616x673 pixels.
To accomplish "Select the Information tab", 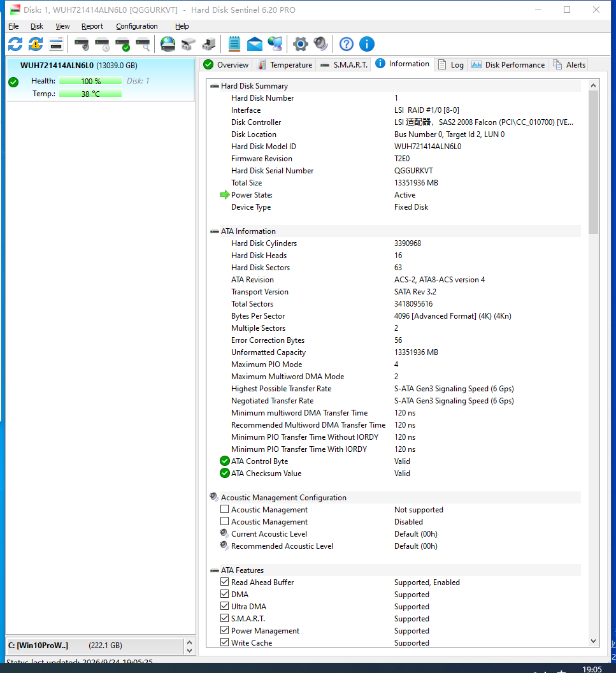I will click(x=403, y=64).
